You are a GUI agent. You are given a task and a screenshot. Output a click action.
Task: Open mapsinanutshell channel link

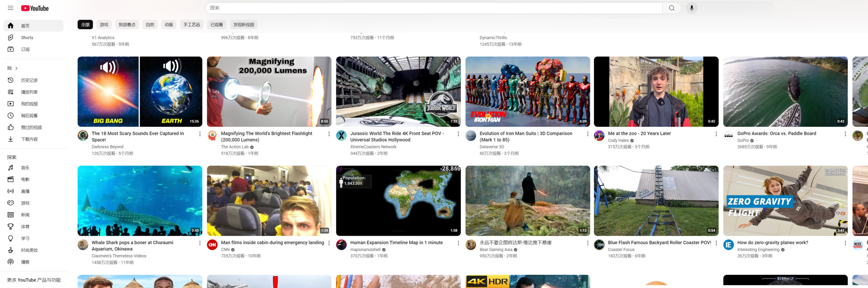[365, 250]
